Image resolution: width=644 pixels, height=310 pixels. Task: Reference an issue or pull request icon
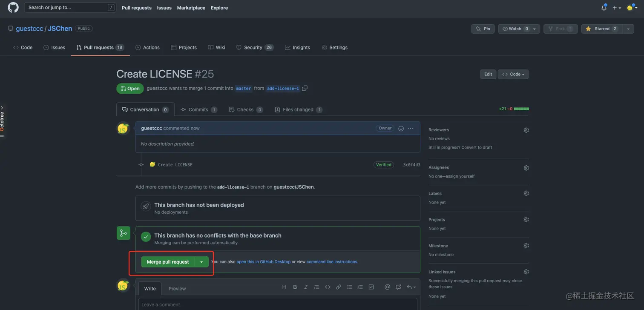398,287
